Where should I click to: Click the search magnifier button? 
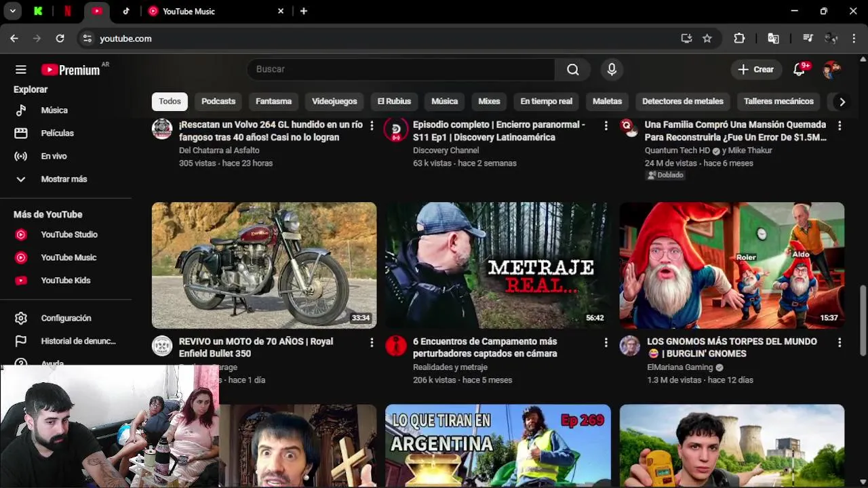[573, 69]
